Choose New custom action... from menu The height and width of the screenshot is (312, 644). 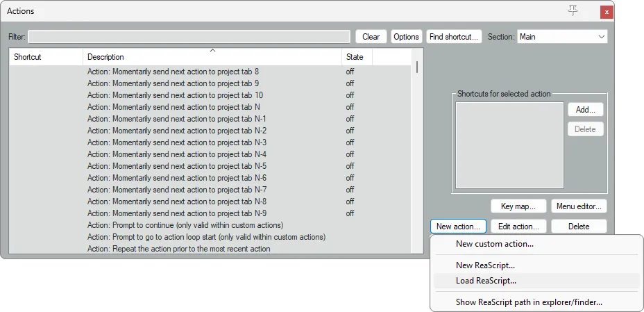tap(536, 244)
